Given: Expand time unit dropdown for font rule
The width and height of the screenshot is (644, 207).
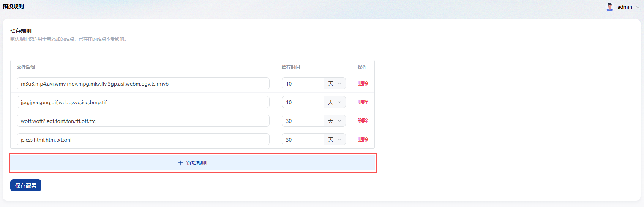Looking at the screenshot, I should tap(335, 121).
